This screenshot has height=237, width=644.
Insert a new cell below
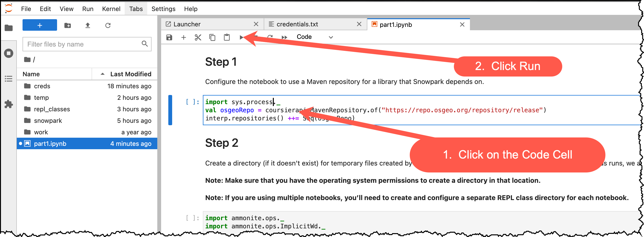coord(184,37)
